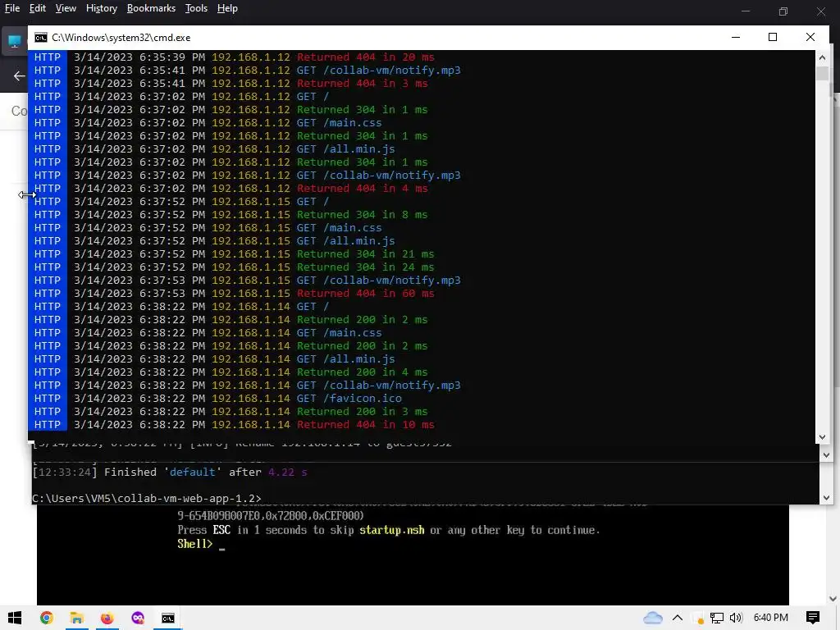840x630 pixels.
Task: Open OneDrive cloud tray icon
Action: (652, 618)
